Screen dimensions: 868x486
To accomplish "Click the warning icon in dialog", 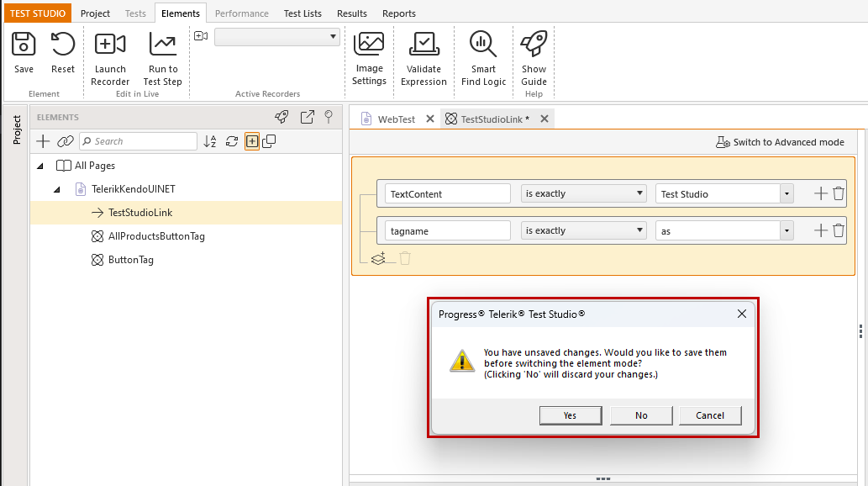I will (461, 361).
